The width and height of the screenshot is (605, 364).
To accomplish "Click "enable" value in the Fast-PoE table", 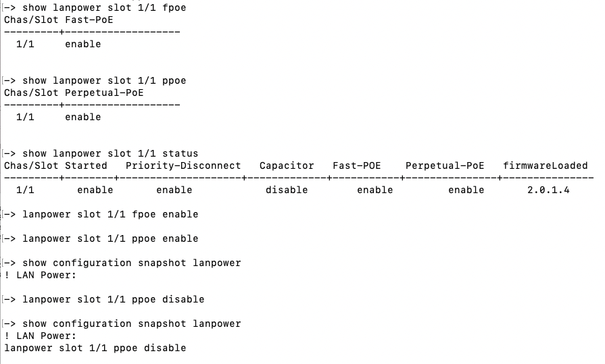I will (x=82, y=44).
